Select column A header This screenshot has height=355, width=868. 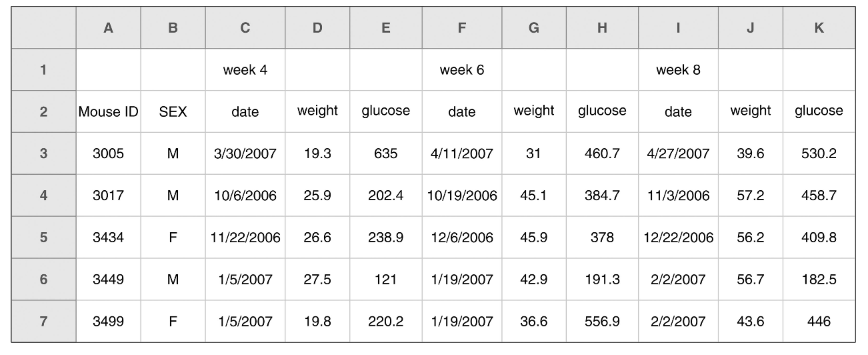(108, 28)
